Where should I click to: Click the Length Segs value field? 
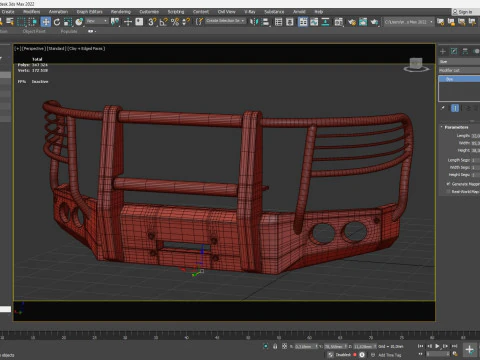[x=476, y=160]
